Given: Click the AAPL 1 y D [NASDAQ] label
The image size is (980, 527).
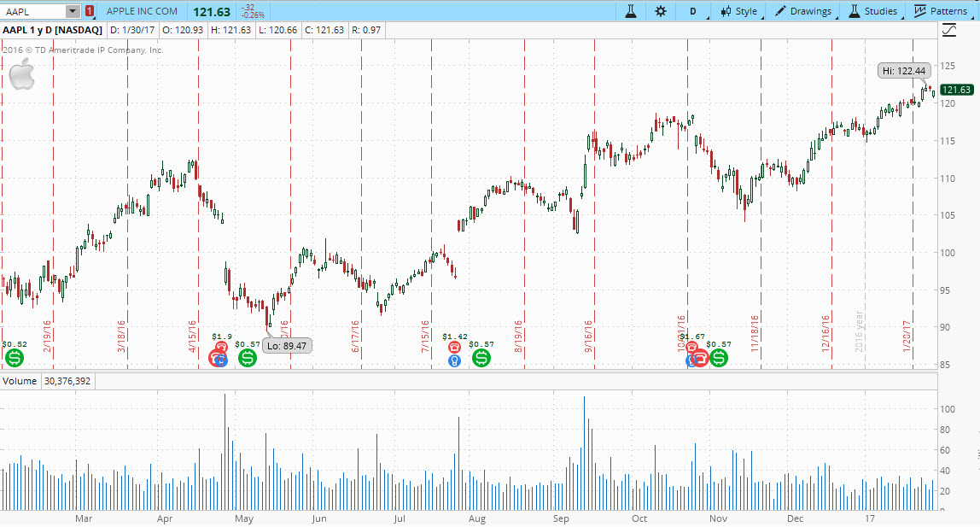Looking at the screenshot, I should [x=53, y=30].
